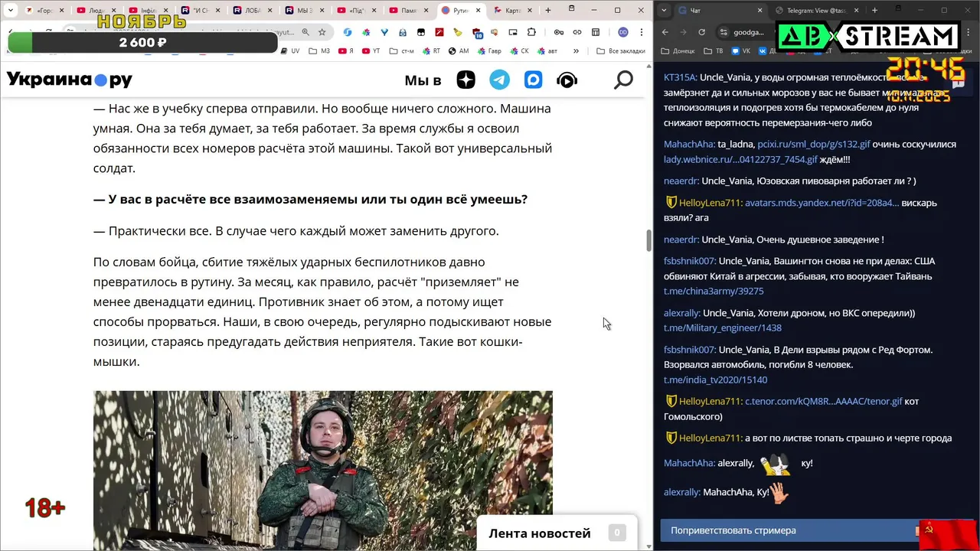Image resolution: width=980 pixels, height=551 pixels.
Task: Click the soldier photo in the article
Action: (x=322, y=470)
